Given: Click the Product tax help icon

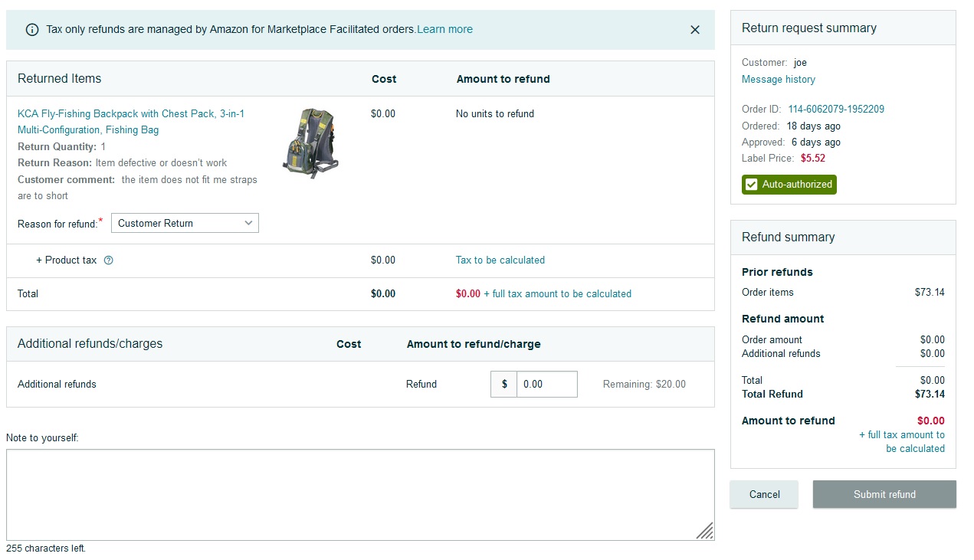Looking at the screenshot, I should tap(108, 260).
